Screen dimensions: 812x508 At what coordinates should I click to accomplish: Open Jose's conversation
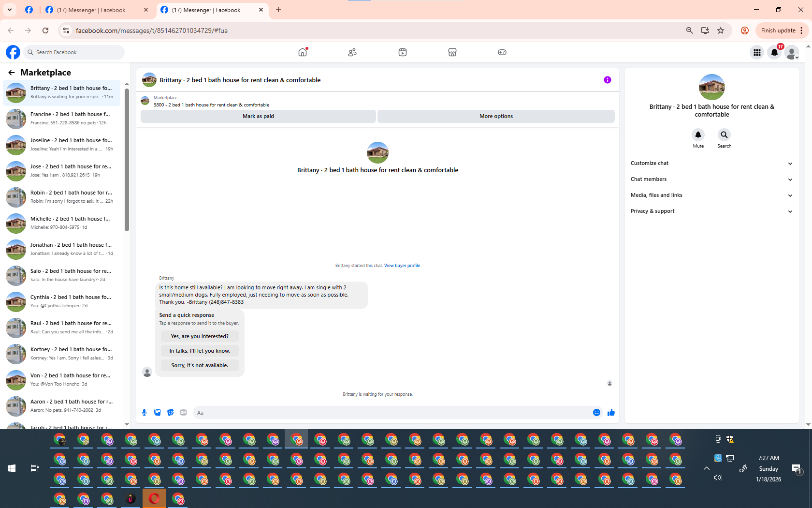tap(62, 171)
